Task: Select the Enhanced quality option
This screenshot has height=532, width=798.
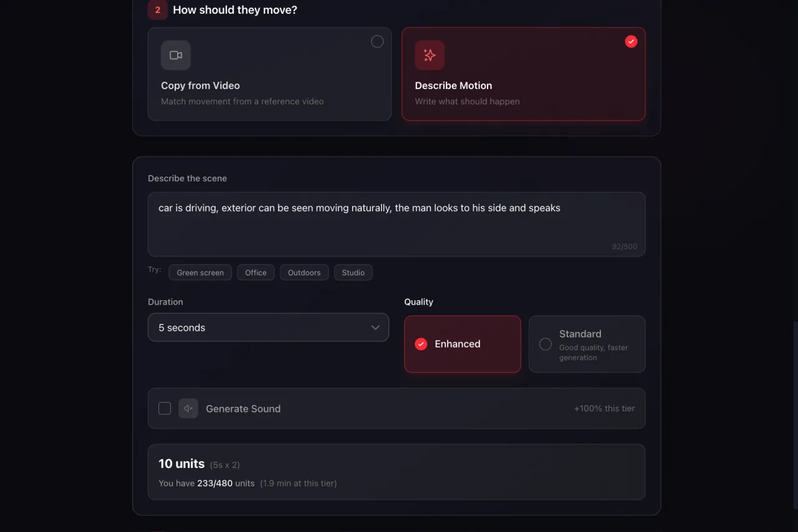Action: click(x=462, y=343)
